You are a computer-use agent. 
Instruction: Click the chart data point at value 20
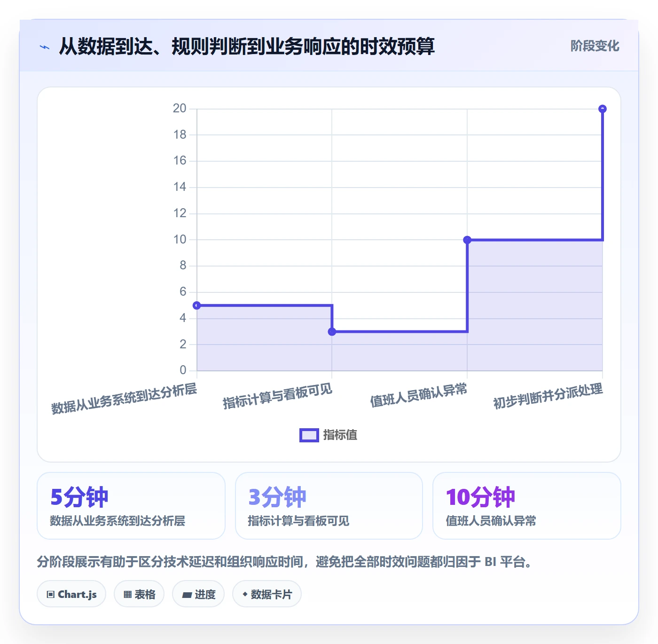603,109
